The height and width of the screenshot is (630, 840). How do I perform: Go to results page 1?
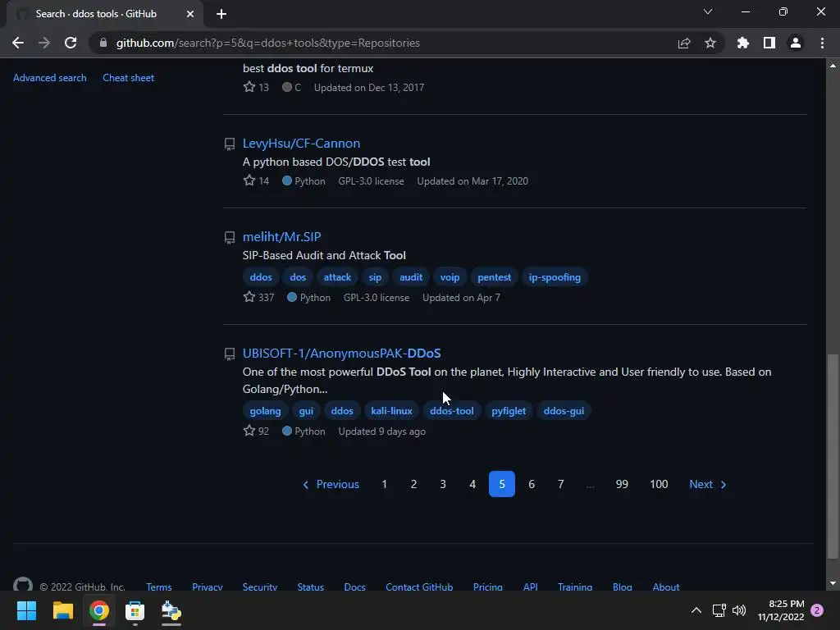tap(384, 484)
